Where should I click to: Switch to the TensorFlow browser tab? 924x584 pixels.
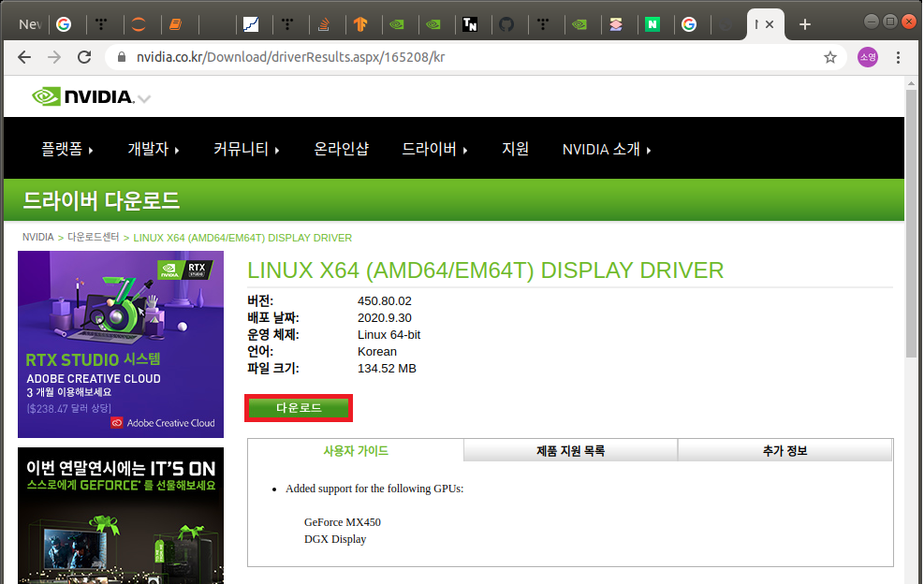pyautogui.click(x=360, y=24)
